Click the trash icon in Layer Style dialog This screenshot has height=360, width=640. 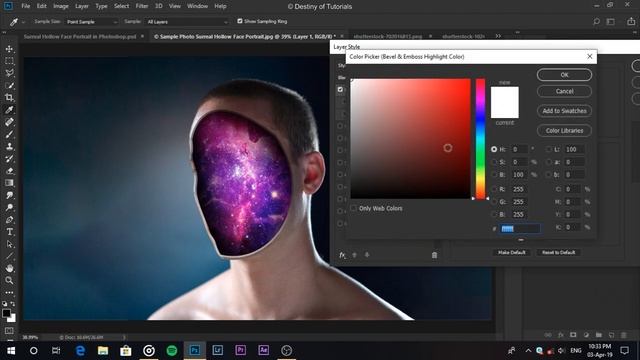coord(434,255)
